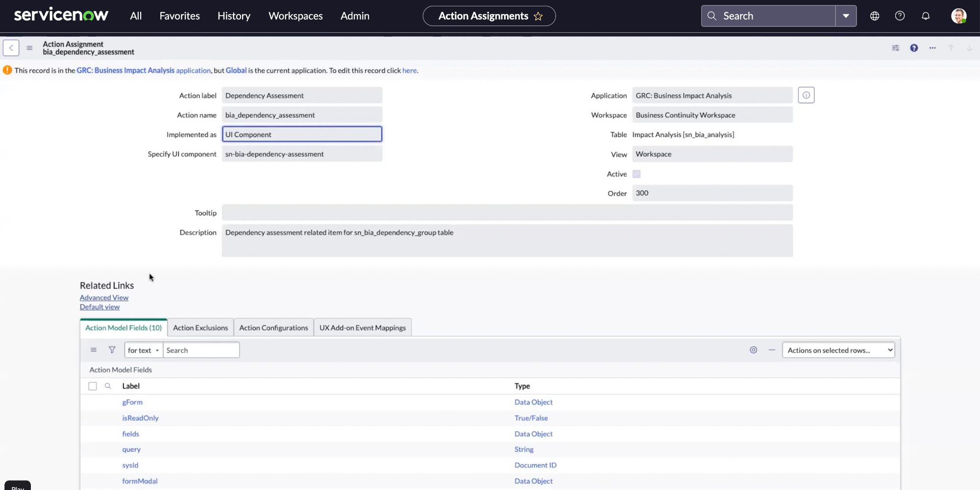Click the Action Assignments title pill

point(489,16)
